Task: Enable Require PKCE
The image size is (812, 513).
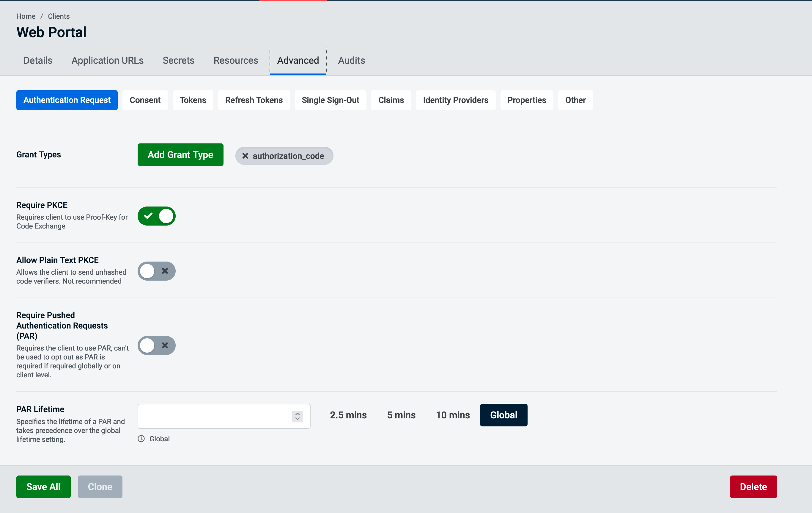Action: [156, 216]
